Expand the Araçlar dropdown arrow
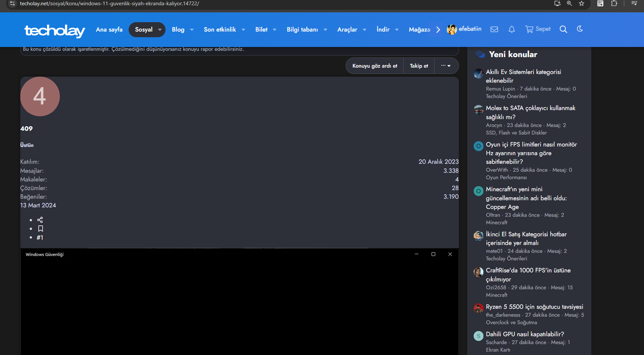The width and height of the screenshot is (644, 355). click(x=365, y=30)
